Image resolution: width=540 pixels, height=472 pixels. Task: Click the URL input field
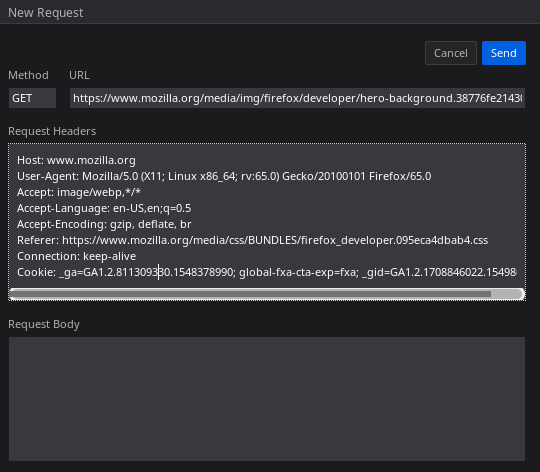point(297,98)
